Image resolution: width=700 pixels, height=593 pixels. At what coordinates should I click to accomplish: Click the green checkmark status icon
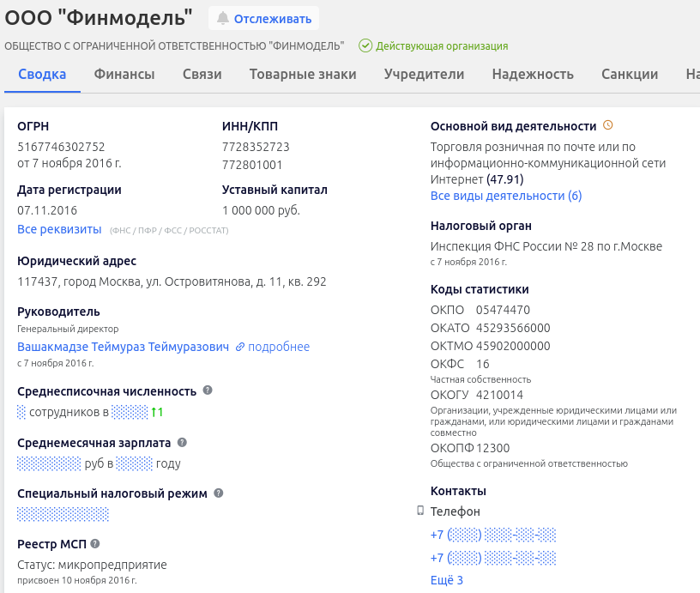pyautogui.click(x=365, y=45)
